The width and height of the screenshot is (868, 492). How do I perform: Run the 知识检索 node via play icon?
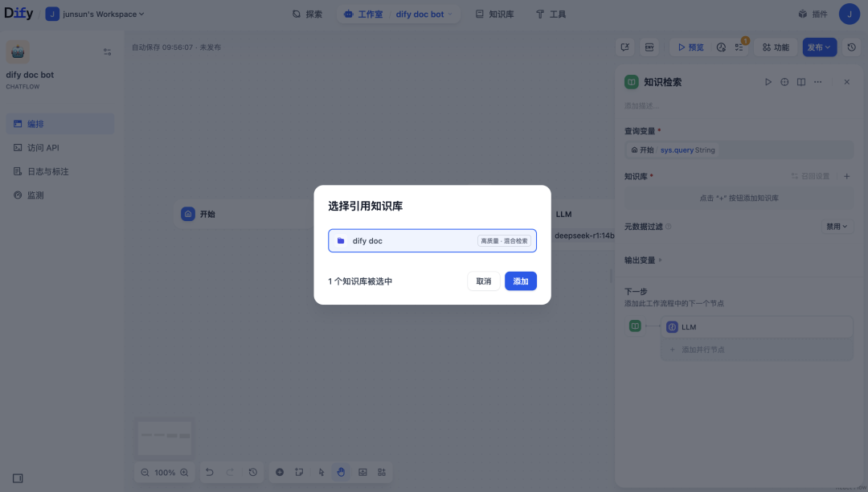pos(768,81)
